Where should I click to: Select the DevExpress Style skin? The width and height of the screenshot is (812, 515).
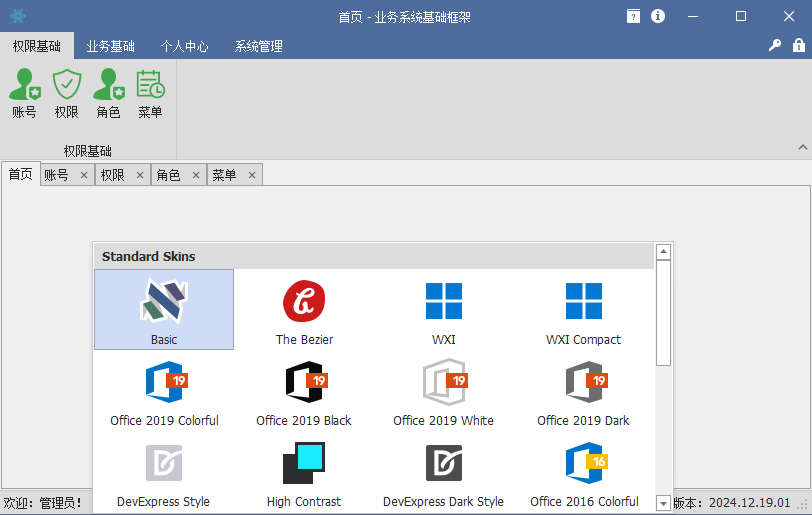[164, 473]
